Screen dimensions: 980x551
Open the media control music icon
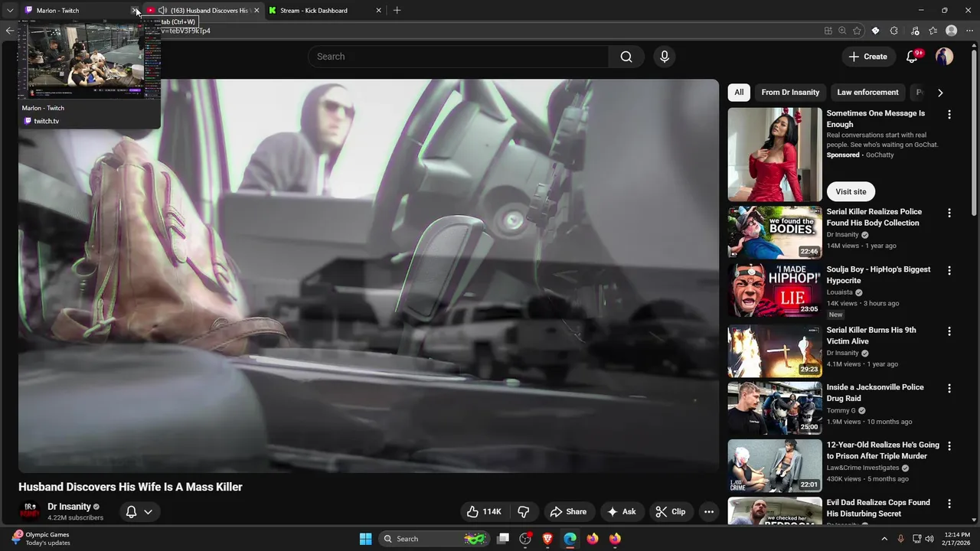(x=915, y=31)
